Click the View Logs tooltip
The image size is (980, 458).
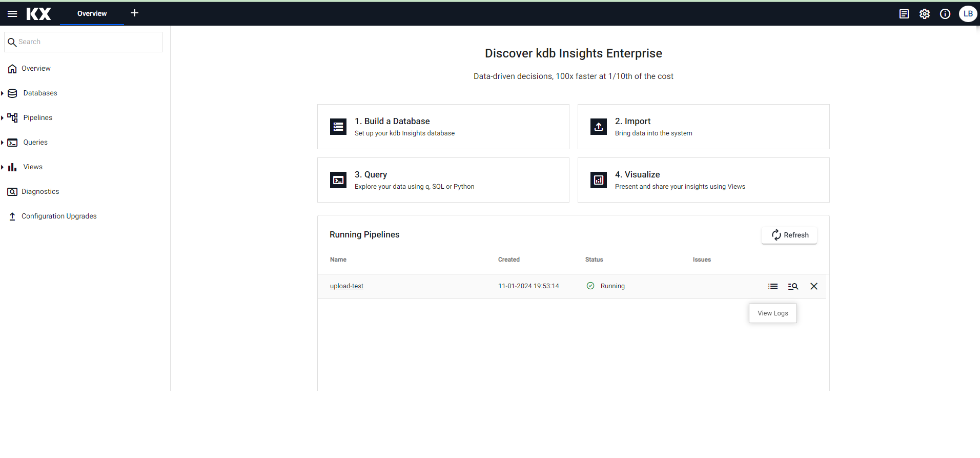(x=773, y=313)
